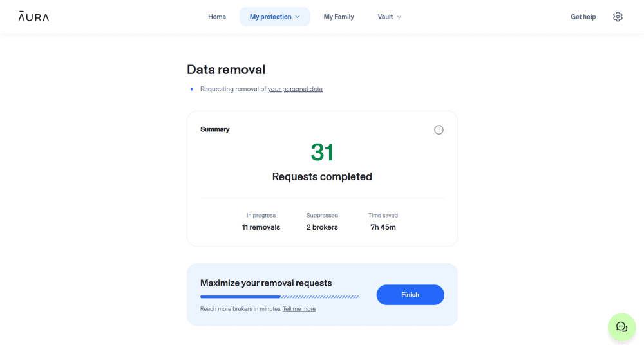Click the "Maximize your removal requests" heading
This screenshot has height=345, width=644.
pos(266,283)
